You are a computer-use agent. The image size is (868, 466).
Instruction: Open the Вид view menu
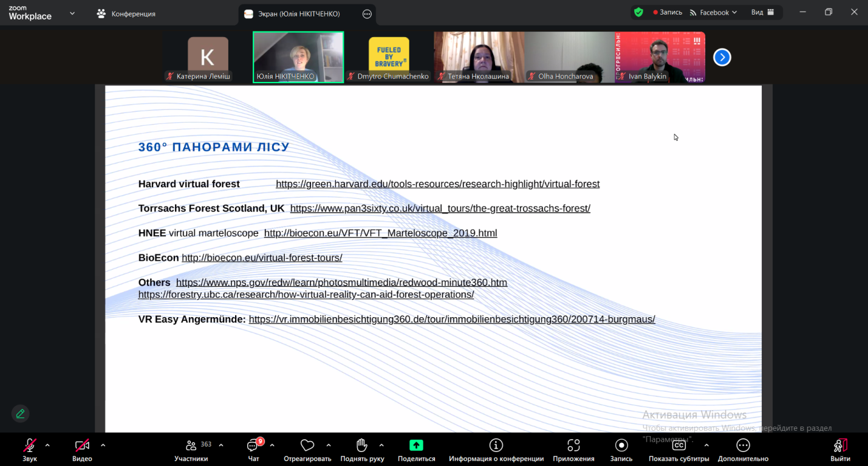coord(762,13)
